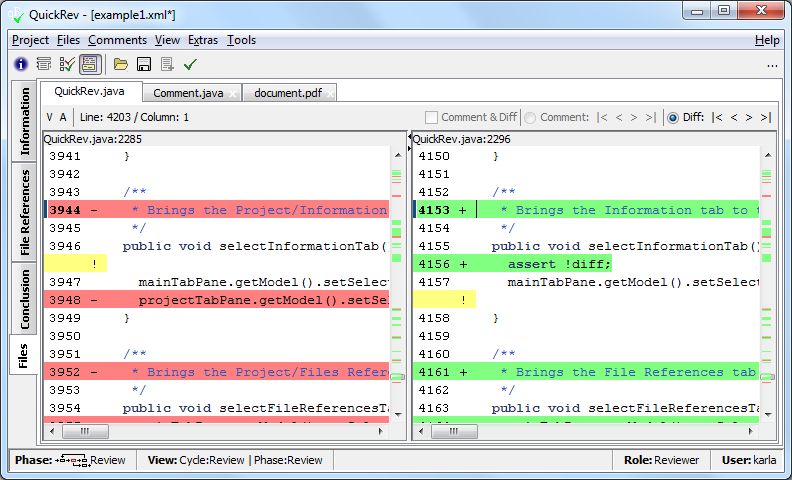Click the Line 4203 / Column 1 indicator

(x=134, y=117)
